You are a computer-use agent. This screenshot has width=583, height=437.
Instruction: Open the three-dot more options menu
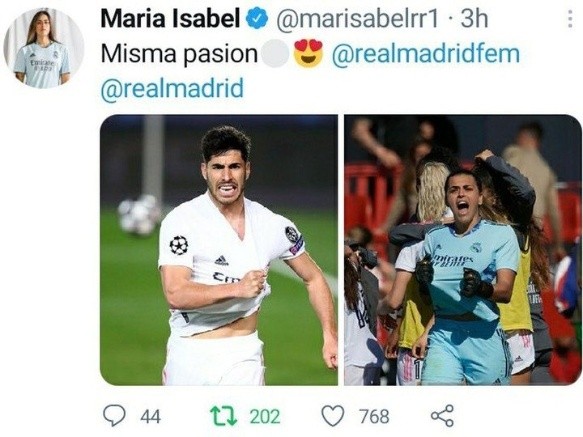click(570, 19)
